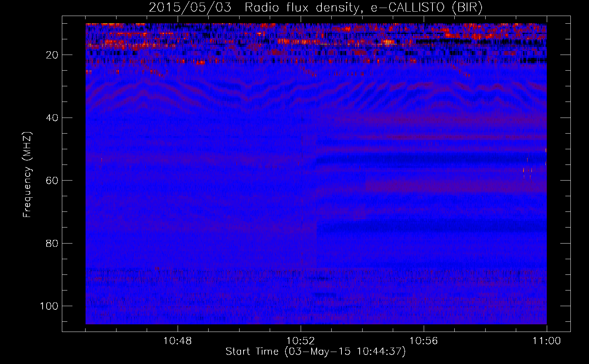589x364 pixels.
Task: Click the 11:00 time tick label
Action: point(547,341)
